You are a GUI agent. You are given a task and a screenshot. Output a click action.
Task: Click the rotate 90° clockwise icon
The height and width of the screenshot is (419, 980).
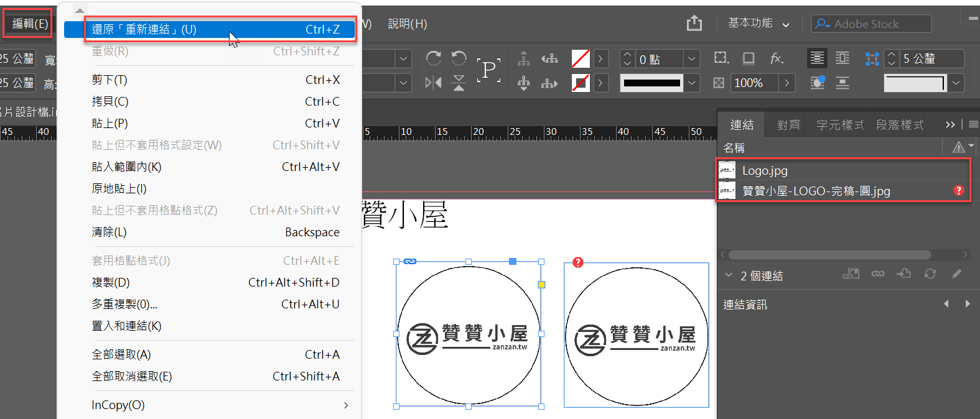pyautogui.click(x=434, y=58)
